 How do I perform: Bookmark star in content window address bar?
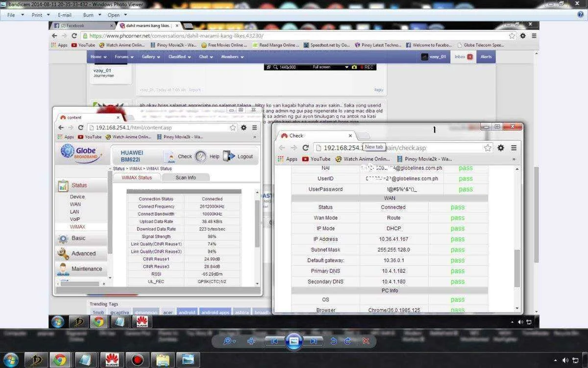[233, 128]
